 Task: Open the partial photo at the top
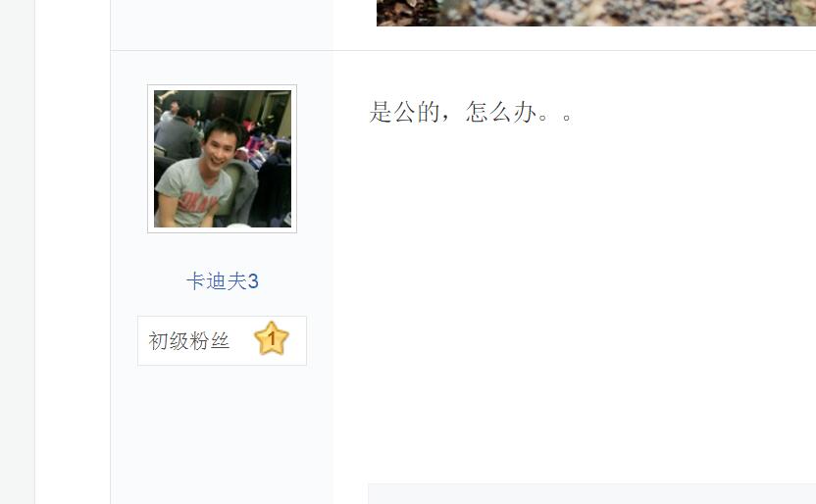click(x=596, y=13)
